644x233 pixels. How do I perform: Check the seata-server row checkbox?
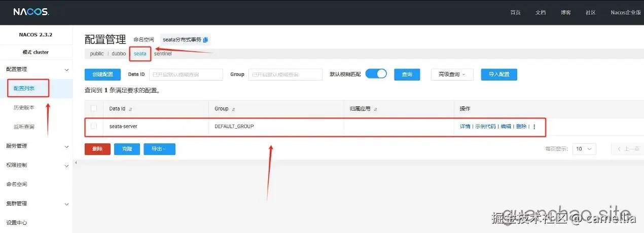(x=93, y=126)
